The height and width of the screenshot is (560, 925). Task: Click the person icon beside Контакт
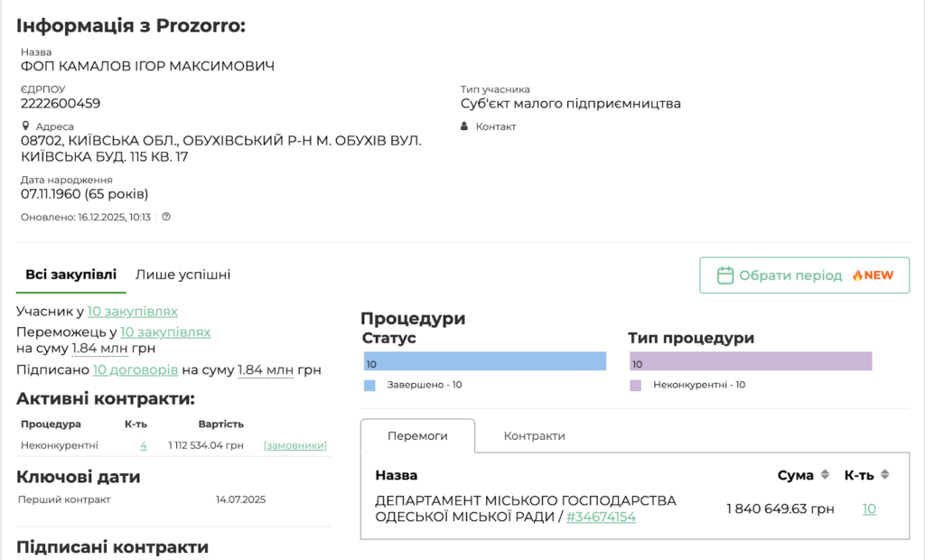pos(465,126)
